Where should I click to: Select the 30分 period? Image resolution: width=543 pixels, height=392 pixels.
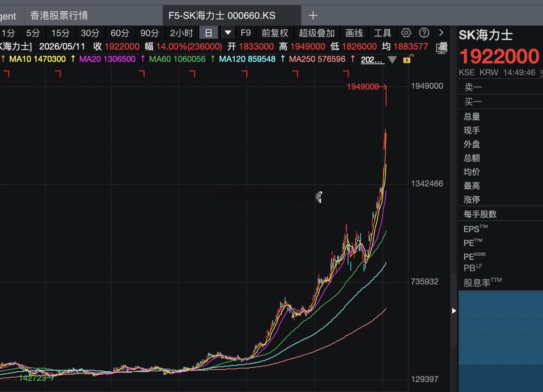90,33
